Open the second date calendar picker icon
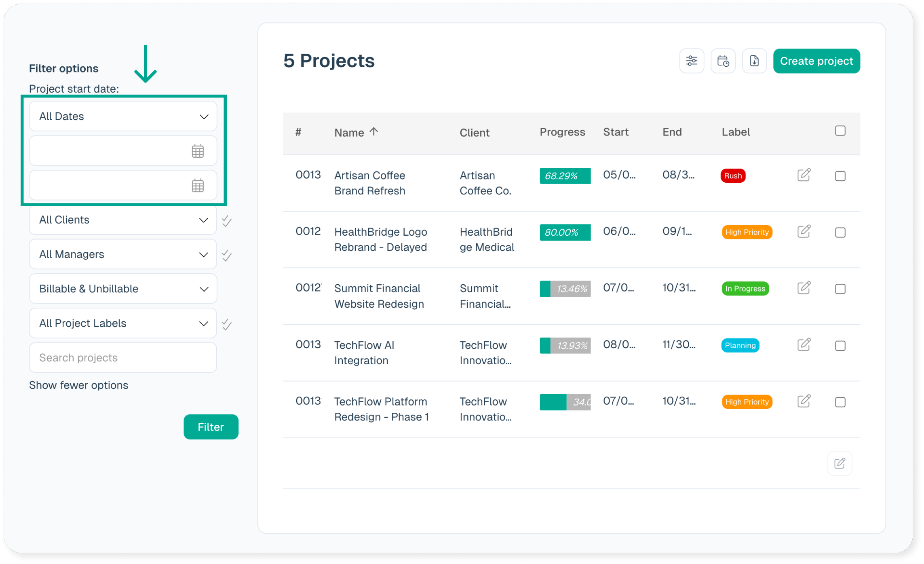The image size is (924, 564). (197, 186)
